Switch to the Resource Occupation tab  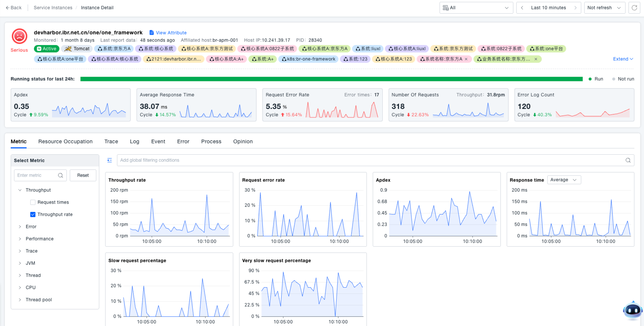click(65, 141)
